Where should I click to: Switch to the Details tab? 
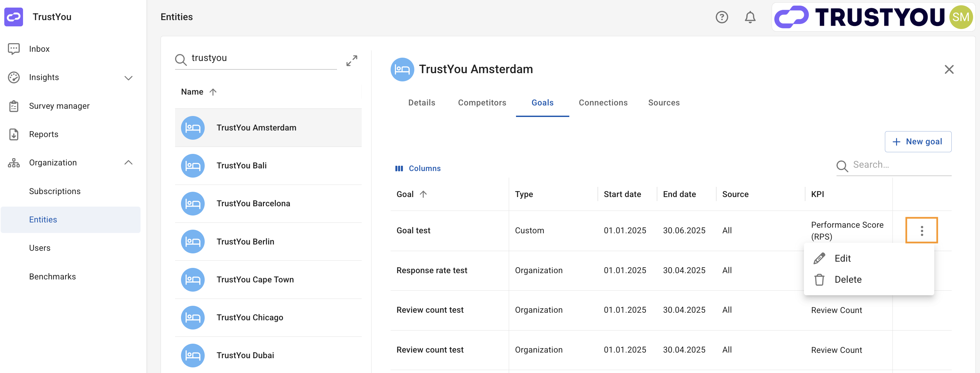click(422, 102)
